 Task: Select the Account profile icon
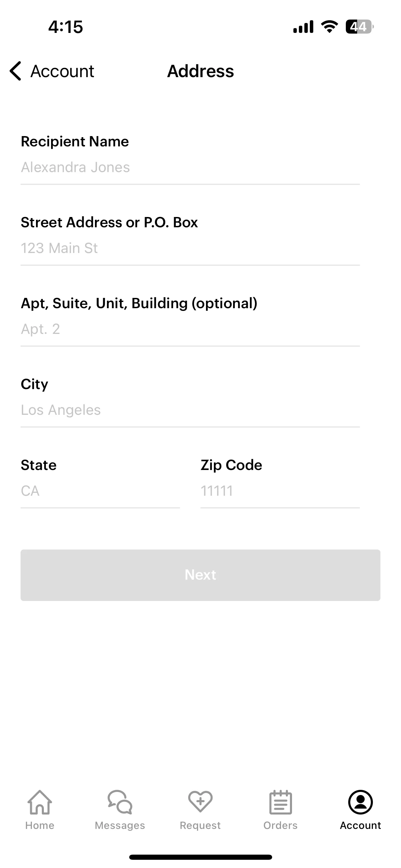tap(361, 802)
